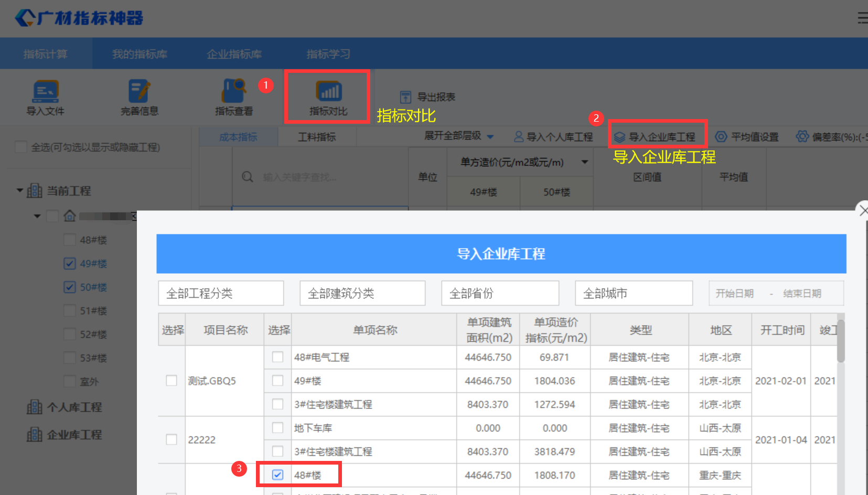Click the 49#楼 comparison column header
Image resolution: width=868 pixels, height=495 pixels.
tap(483, 192)
